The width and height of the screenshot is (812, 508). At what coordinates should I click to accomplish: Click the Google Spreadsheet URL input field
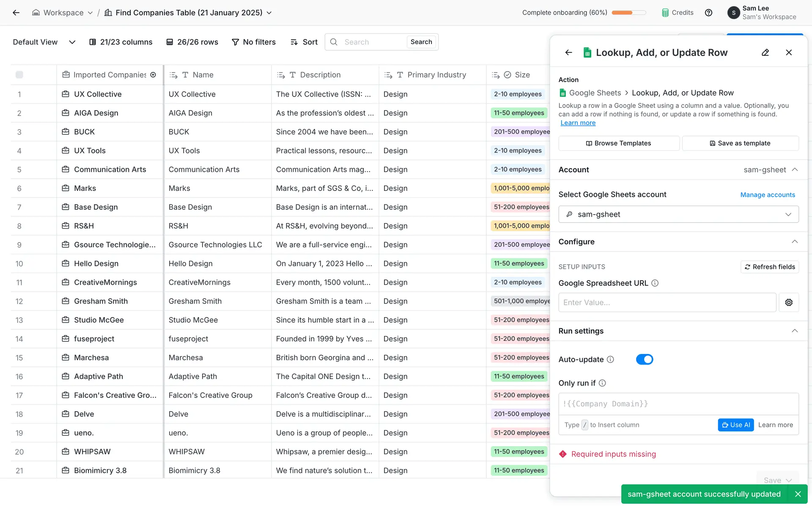coord(667,302)
